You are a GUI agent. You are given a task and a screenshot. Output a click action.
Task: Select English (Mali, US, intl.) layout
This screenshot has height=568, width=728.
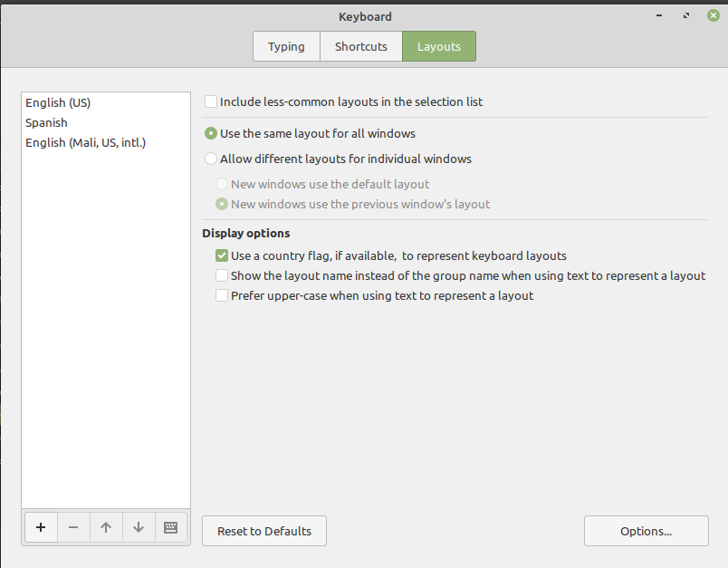(86, 143)
